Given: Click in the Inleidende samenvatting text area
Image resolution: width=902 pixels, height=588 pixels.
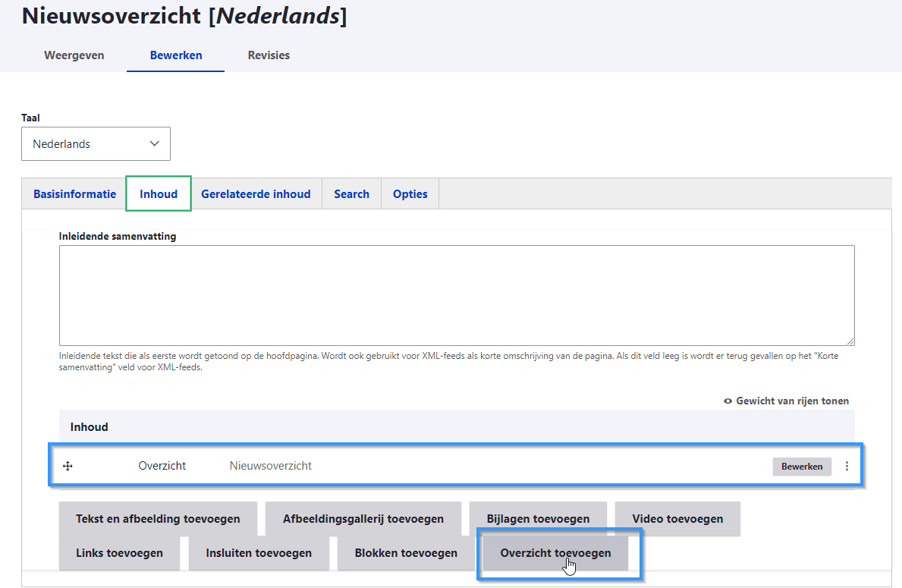Looking at the screenshot, I should (457, 295).
